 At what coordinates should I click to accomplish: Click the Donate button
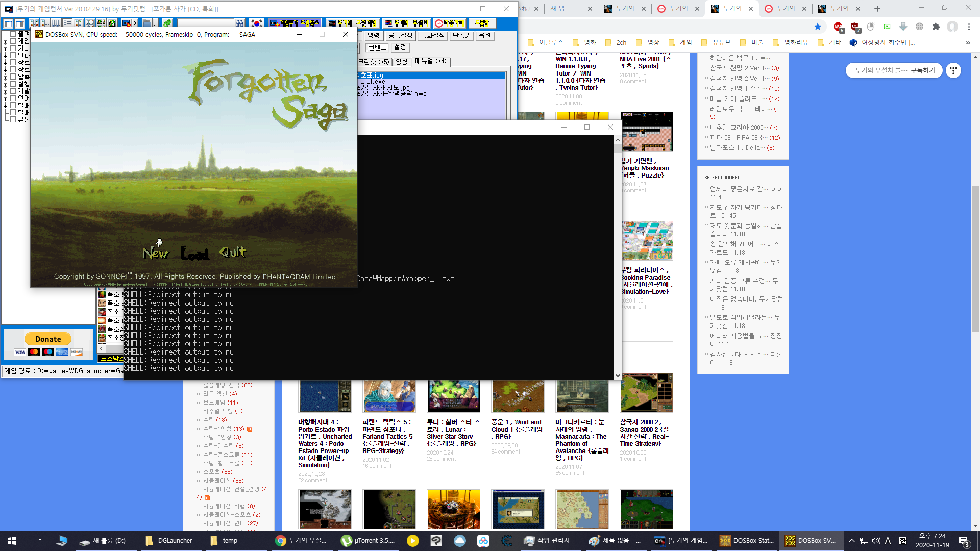tap(48, 339)
